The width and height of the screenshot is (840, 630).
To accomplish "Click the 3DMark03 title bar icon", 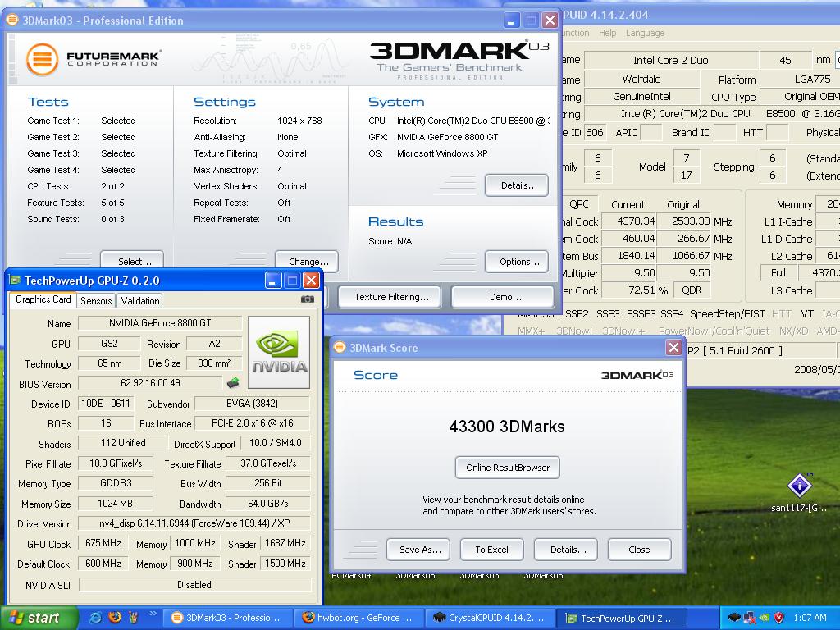I will [x=11, y=21].
